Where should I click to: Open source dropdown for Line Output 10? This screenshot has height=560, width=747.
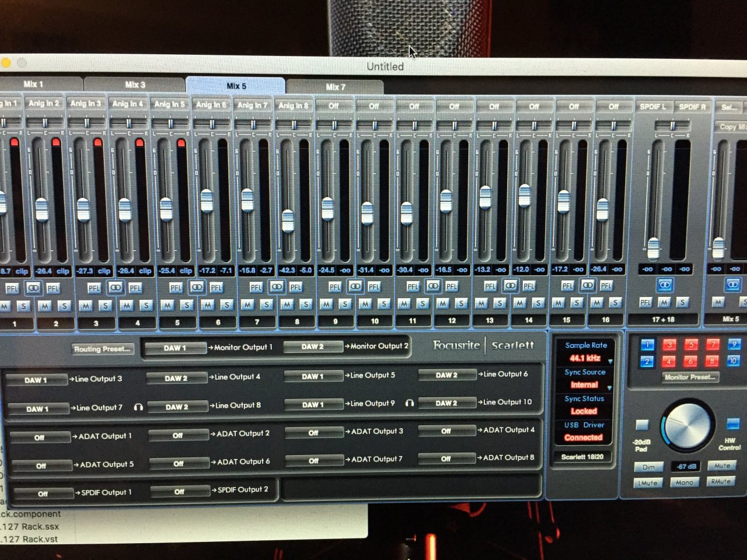point(446,403)
